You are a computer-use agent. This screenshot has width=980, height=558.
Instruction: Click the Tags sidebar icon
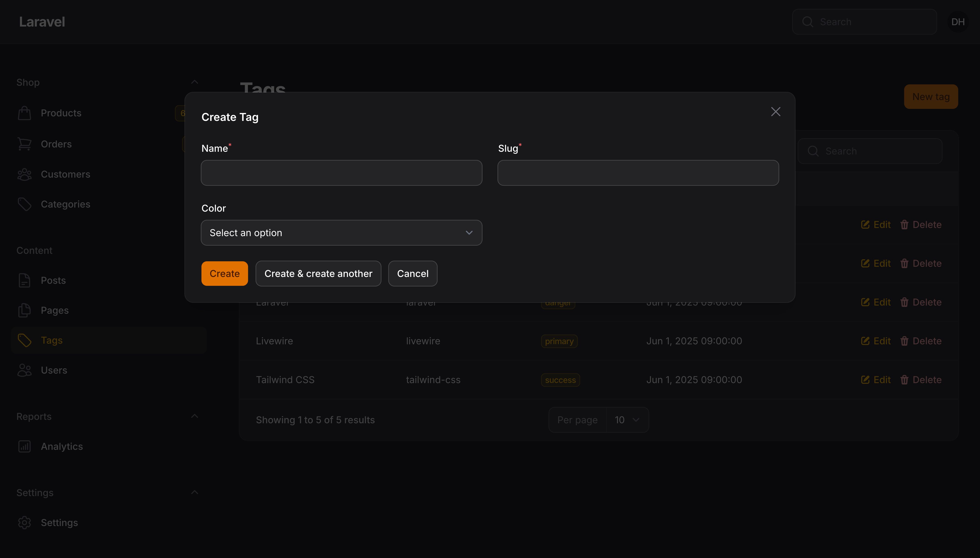24,340
